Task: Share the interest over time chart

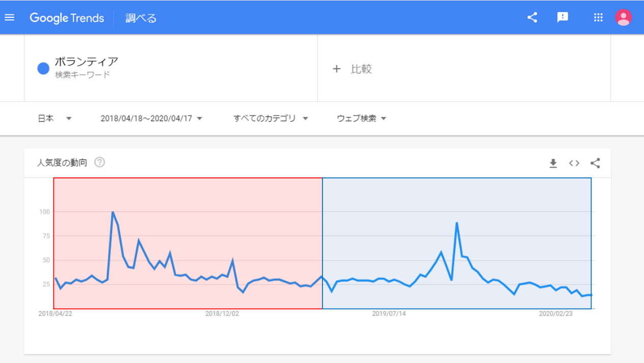Action: (x=595, y=163)
